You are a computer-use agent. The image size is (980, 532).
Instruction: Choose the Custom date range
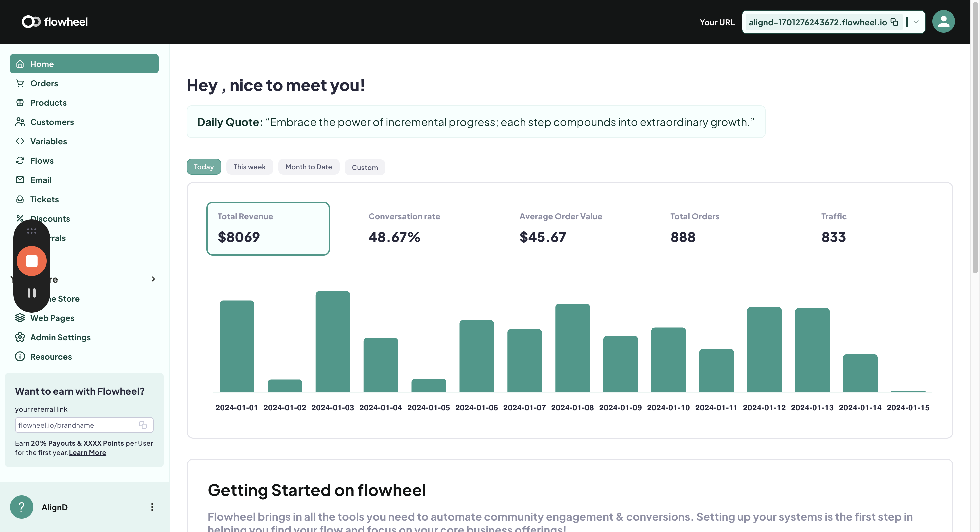point(365,167)
